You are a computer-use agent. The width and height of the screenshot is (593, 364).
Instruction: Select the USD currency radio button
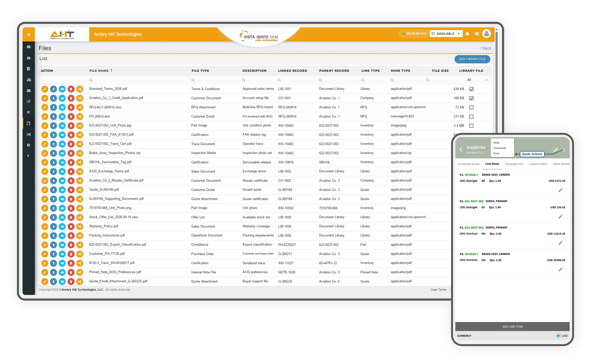point(558,336)
